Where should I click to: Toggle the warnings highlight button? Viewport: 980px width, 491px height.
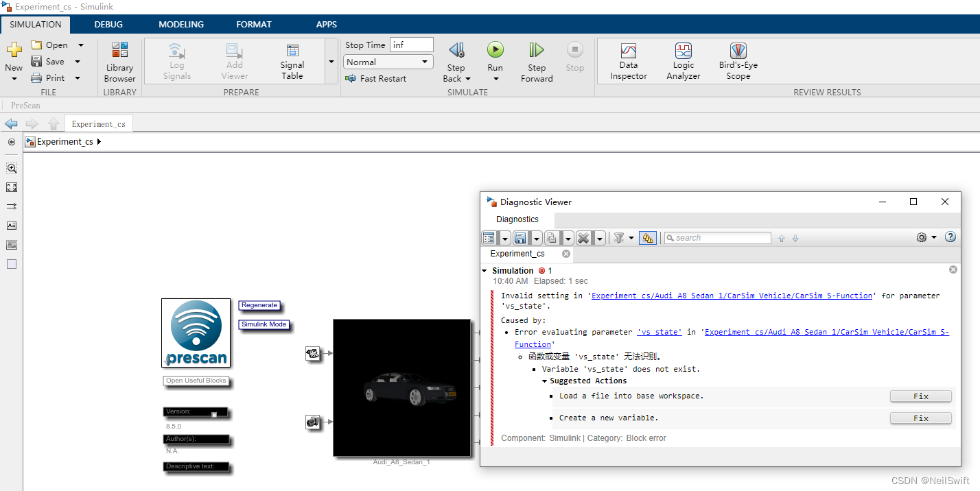click(x=648, y=238)
